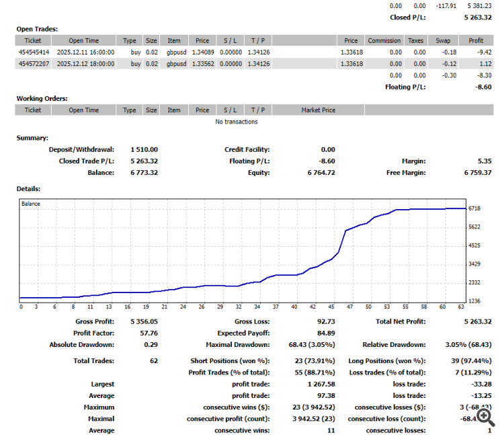Click the Balance label inside the chart
Screen dimensions: 504x435
pos(31,204)
